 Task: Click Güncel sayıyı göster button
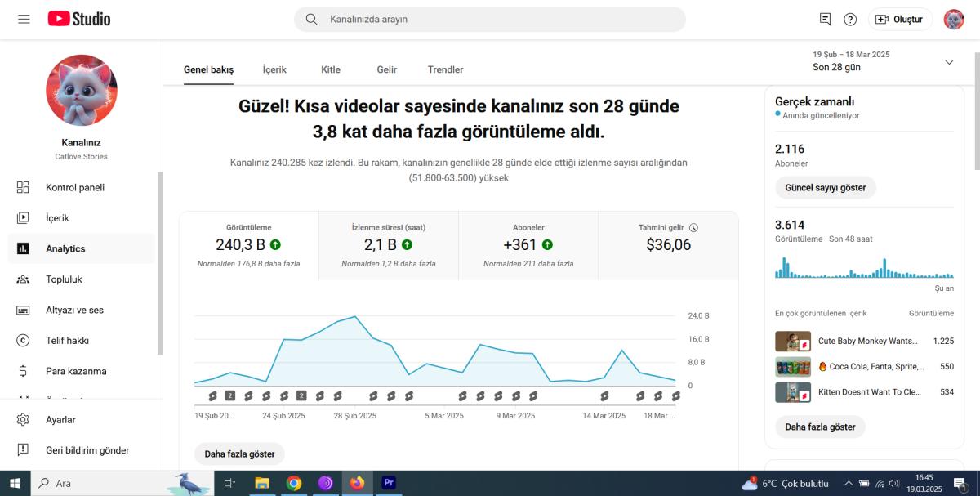coord(826,187)
